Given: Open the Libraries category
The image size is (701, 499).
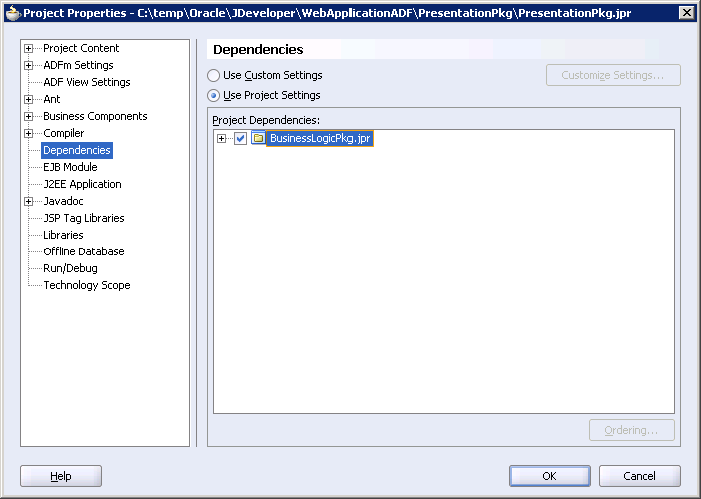Looking at the screenshot, I should [63, 235].
